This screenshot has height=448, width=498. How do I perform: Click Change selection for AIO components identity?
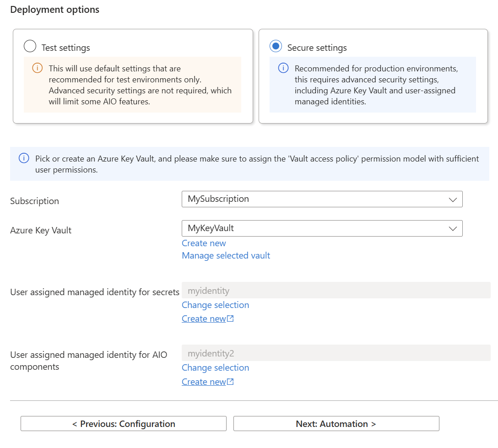pyautogui.click(x=215, y=367)
